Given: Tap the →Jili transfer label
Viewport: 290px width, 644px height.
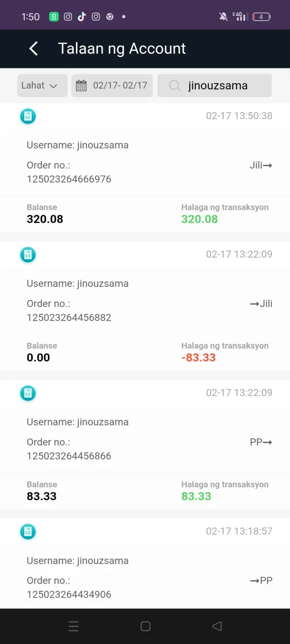Looking at the screenshot, I should point(261,303).
